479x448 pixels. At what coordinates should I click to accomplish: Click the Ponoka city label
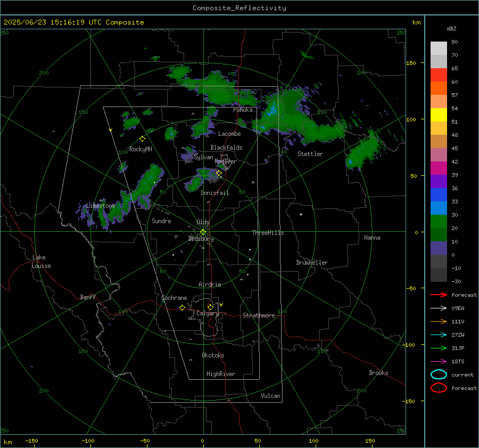click(x=243, y=110)
